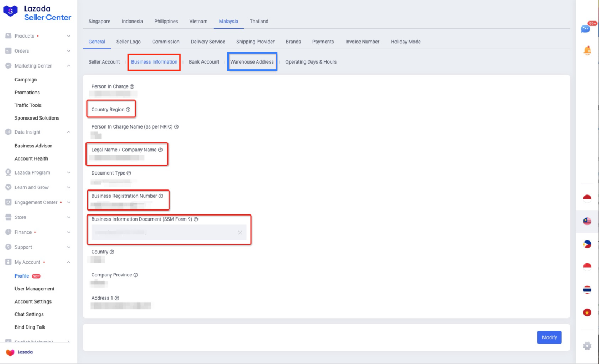Open Promotions in the sidebar

27,93
